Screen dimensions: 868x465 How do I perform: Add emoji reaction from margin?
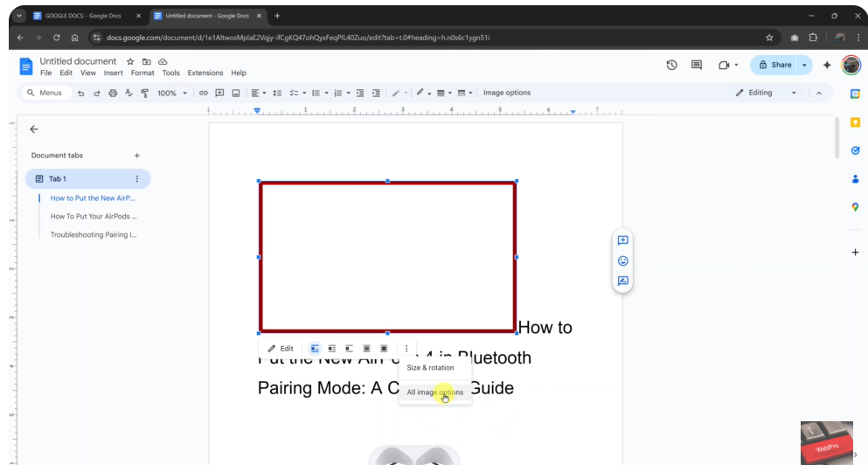point(622,260)
